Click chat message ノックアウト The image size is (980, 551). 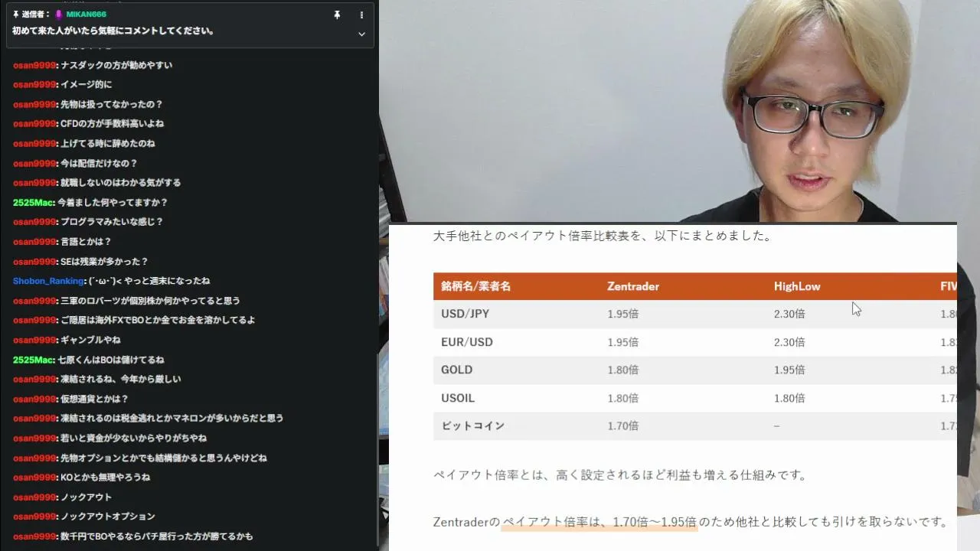click(x=86, y=497)
